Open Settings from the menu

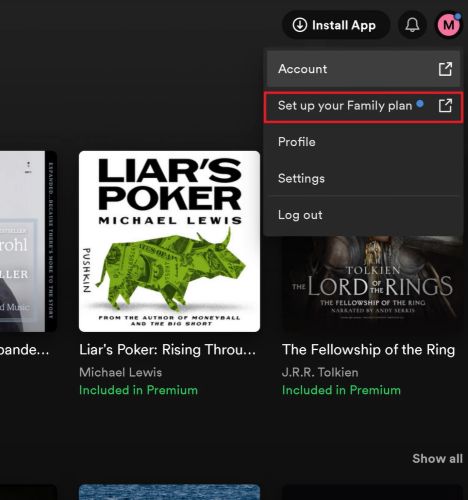click(363, 179)
